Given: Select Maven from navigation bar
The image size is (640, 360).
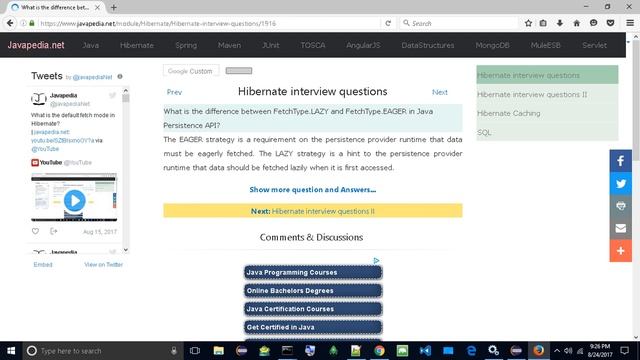Looking at the screenshot, I should tap(229, 45).
